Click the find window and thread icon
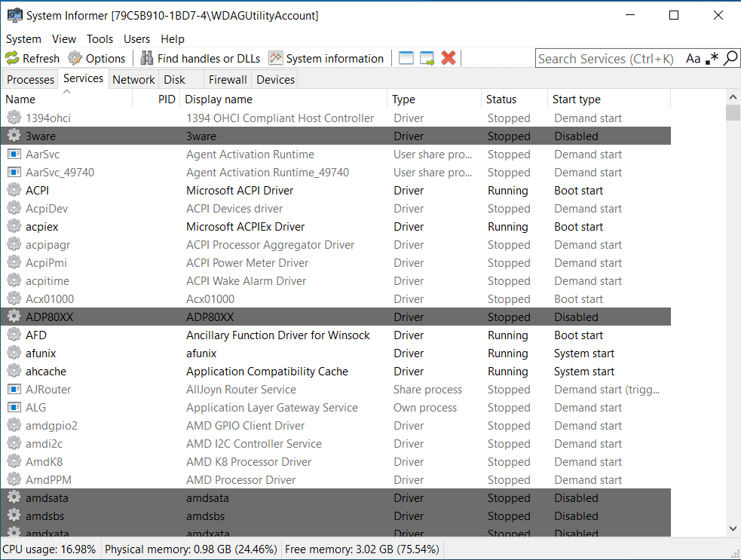 tap(427, 58)
